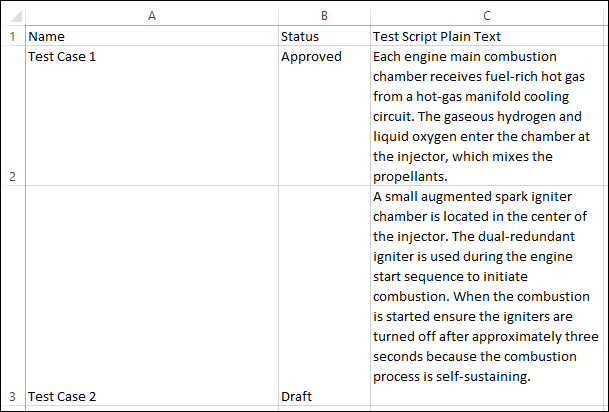Click the divider between column B and C headers
The height and width of the screenshot is (412, 609).
(x=370, y=16)
